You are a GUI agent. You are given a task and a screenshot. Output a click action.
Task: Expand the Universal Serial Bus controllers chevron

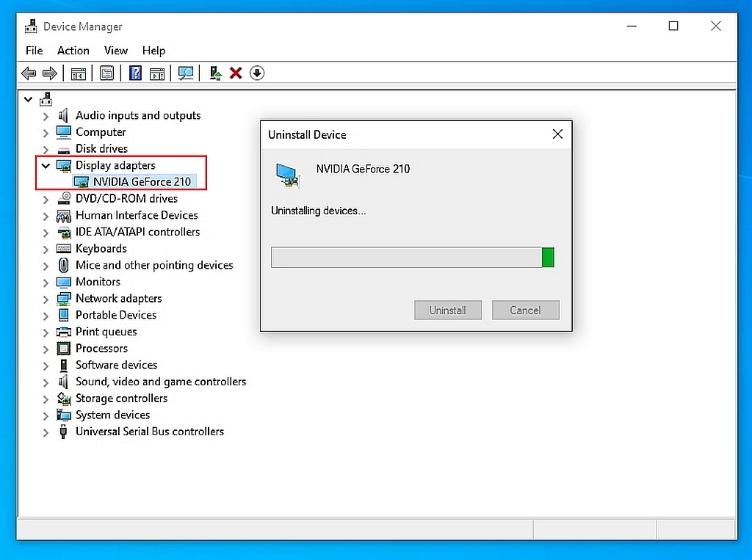[x=46, y=432]
